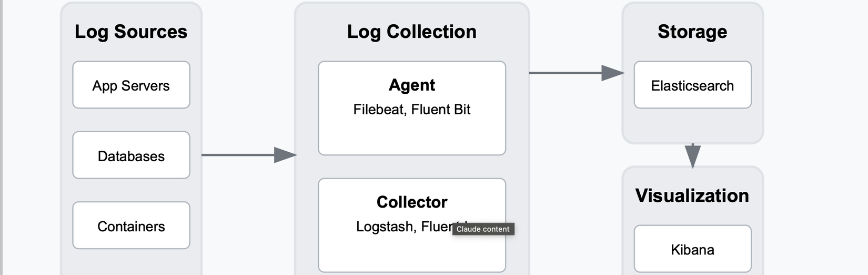This screenshot has height=275, width=868.
Task: Select the Databases node
Action: click(131, 155)
